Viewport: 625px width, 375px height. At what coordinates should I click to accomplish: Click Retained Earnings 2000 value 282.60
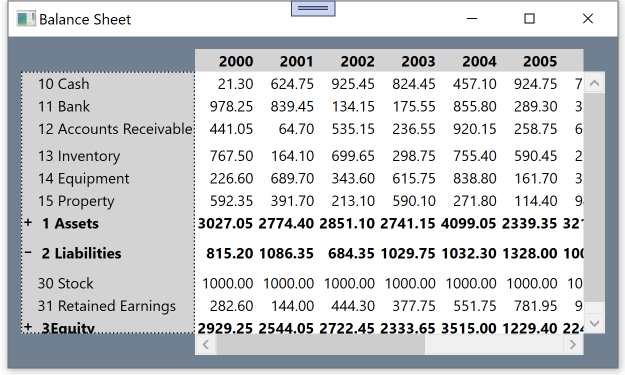tap(231, 306)
